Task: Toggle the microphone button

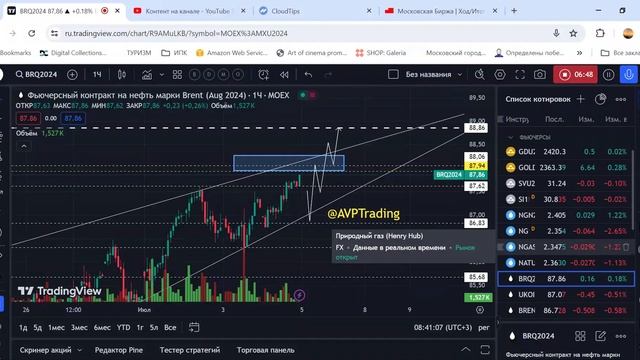Action: pyautogui.click(x=629, y=74)
